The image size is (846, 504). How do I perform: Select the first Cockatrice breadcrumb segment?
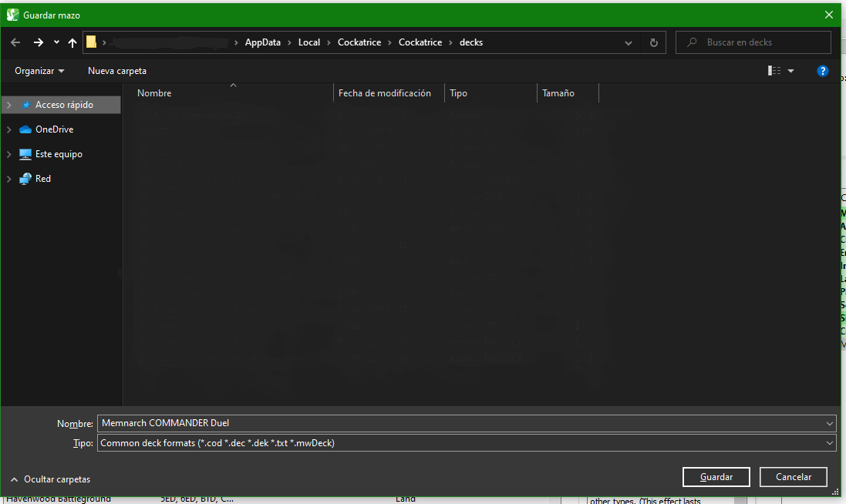[x=359, y=42]
